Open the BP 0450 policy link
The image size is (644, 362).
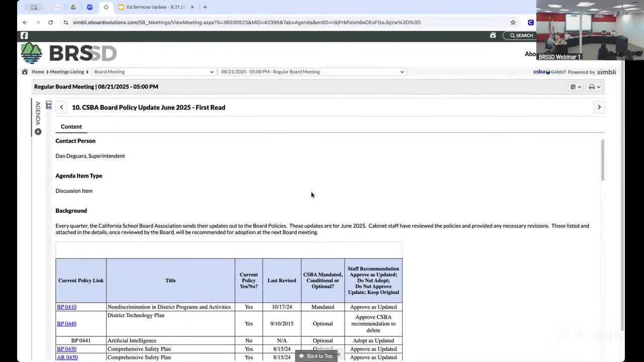click(66, 349)
